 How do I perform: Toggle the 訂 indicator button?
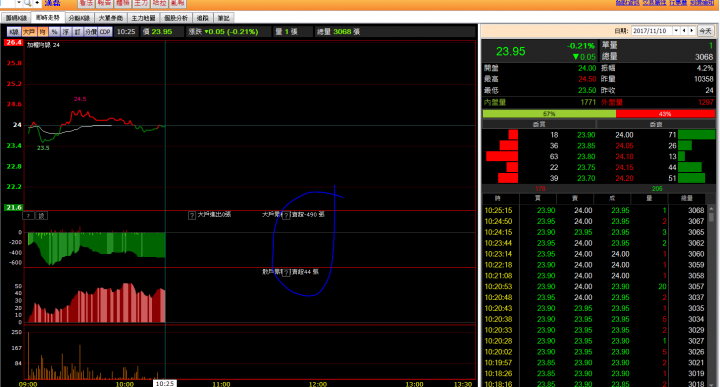77,32
